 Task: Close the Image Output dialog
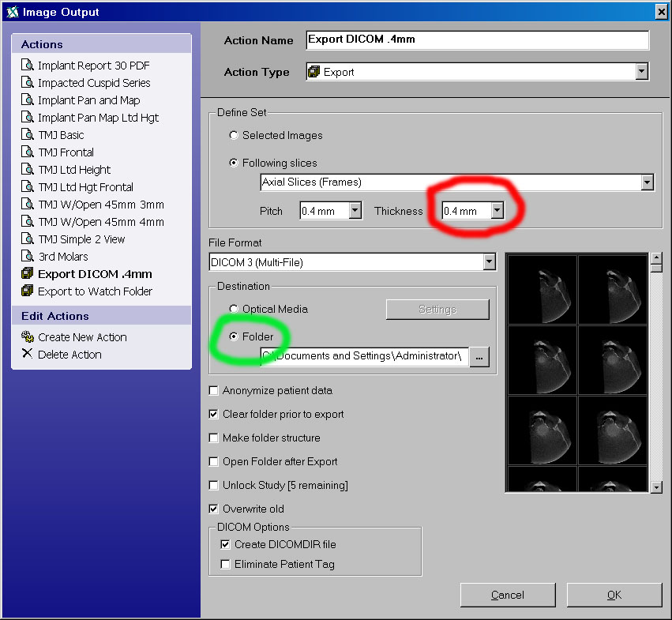click(x=661, y=12)
